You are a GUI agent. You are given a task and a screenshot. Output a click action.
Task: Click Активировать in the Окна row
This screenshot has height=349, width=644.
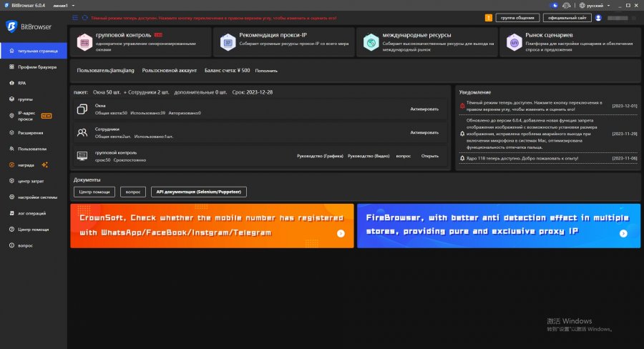(424, 109)
